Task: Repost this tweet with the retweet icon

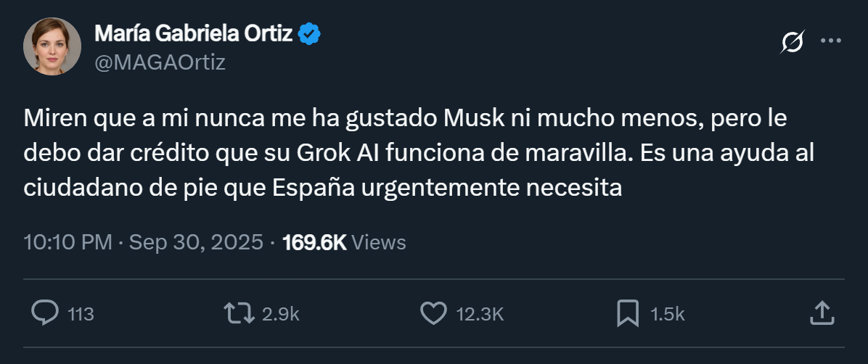Action: 238,313
